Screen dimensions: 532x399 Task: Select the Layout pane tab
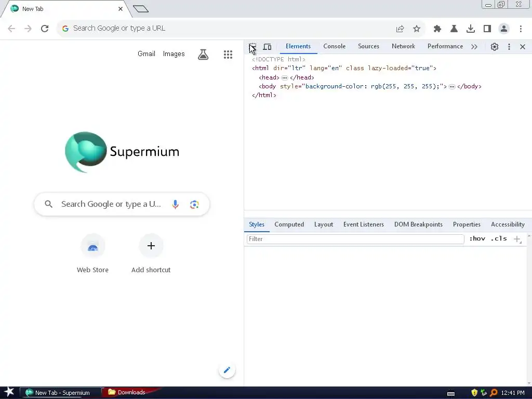point(323,224)
